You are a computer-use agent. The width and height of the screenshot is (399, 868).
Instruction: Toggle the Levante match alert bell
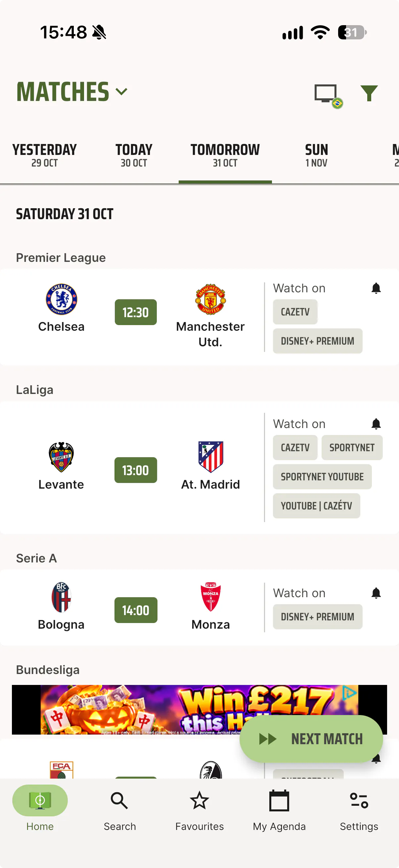376,424
